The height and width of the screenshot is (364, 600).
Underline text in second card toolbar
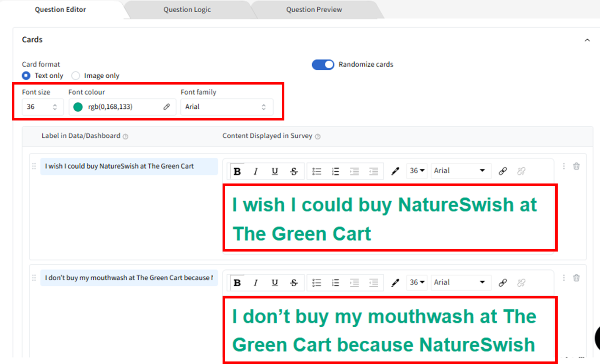[275, 283]
